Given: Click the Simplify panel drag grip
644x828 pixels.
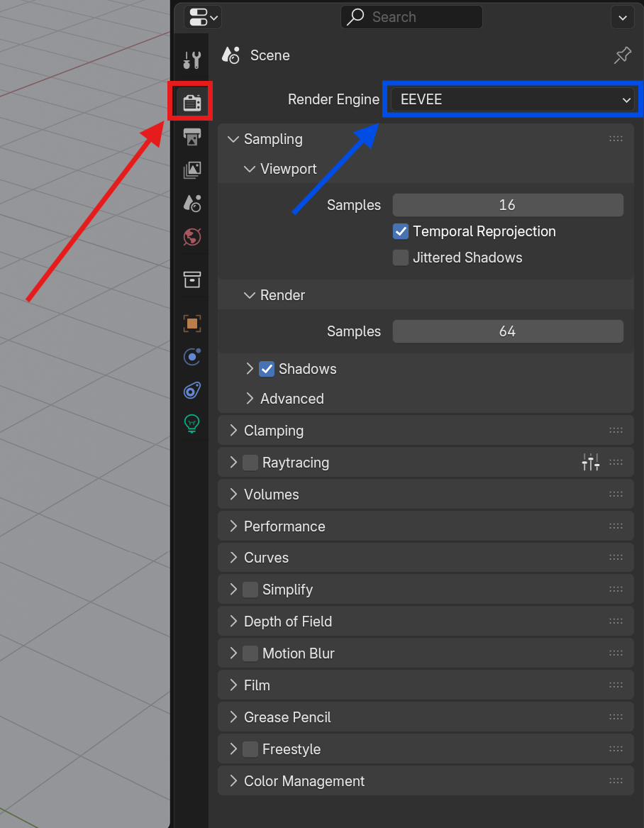Looking at the screenshot, I should [616, 590].
